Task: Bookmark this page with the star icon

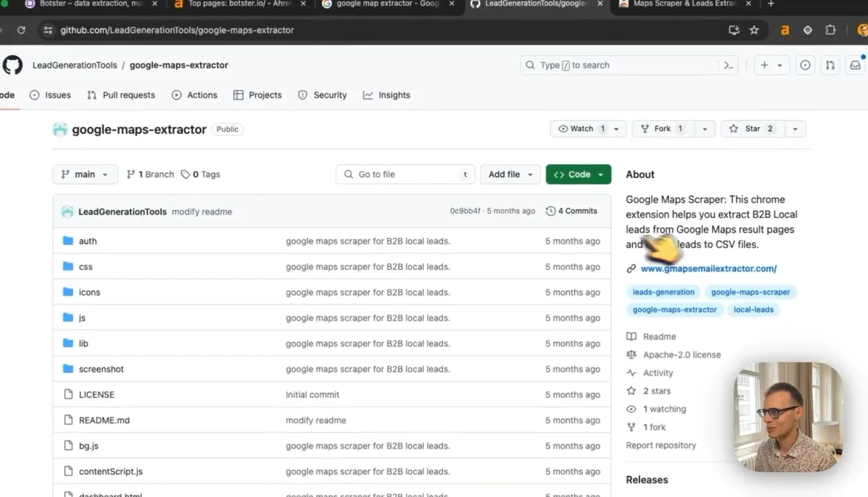Action: pyautogui.click(x=754, y=30)
